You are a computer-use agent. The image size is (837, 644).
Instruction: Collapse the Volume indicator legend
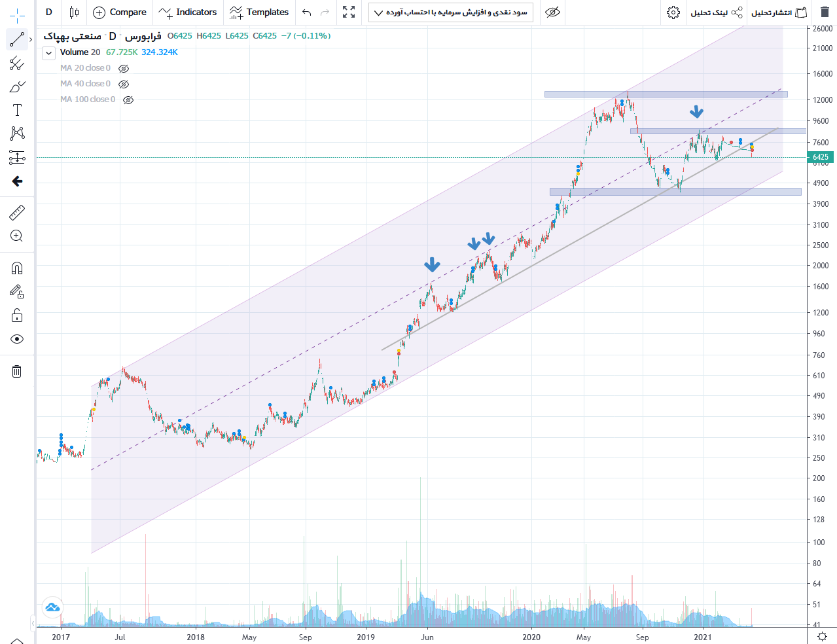(48, 53)
